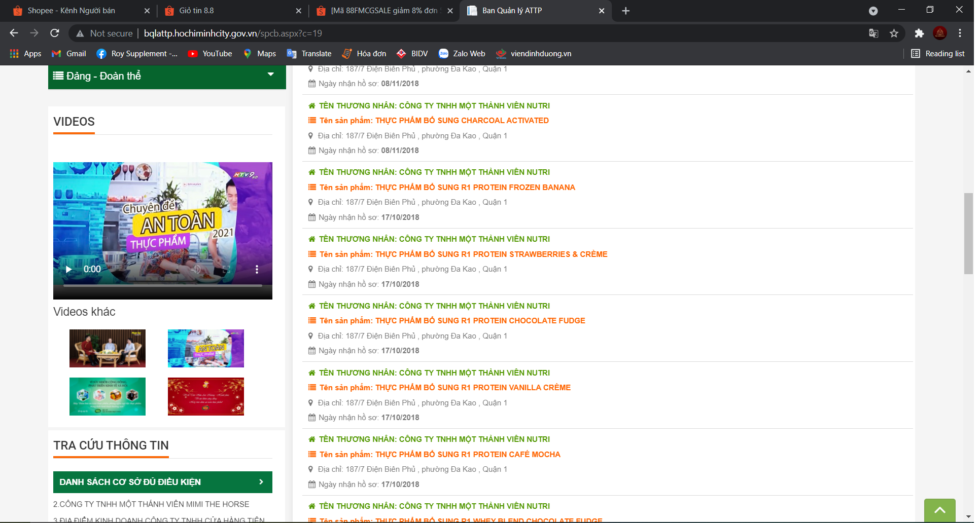The height and width of the screenshot is (523, 980).
Task: Click the TRA CỨU THÔNG TIN heading
Action: pyautogui.click(x=111, y=445)
